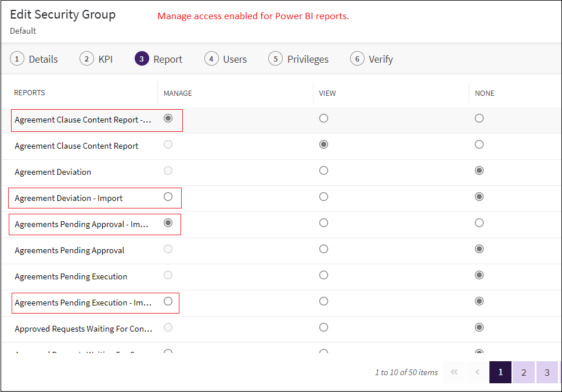Click the Reports column header

point(30,93)
